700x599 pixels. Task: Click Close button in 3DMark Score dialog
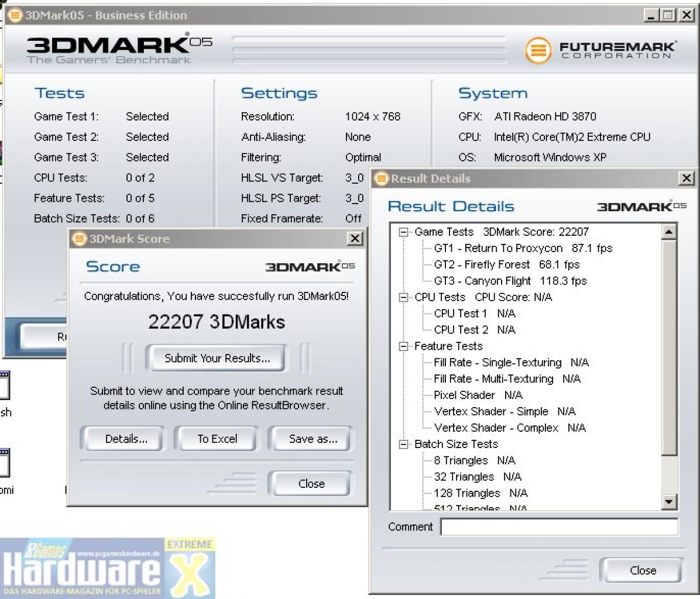311,484
